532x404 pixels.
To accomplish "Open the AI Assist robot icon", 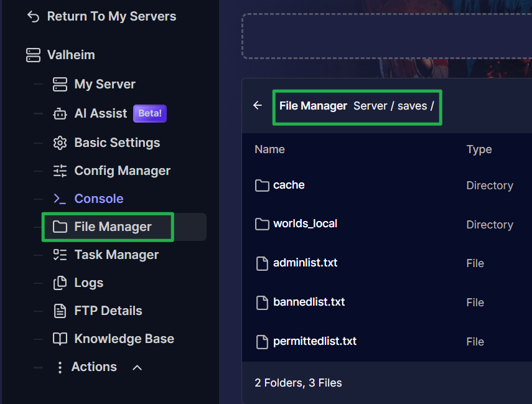I will [x=60, y=114].
